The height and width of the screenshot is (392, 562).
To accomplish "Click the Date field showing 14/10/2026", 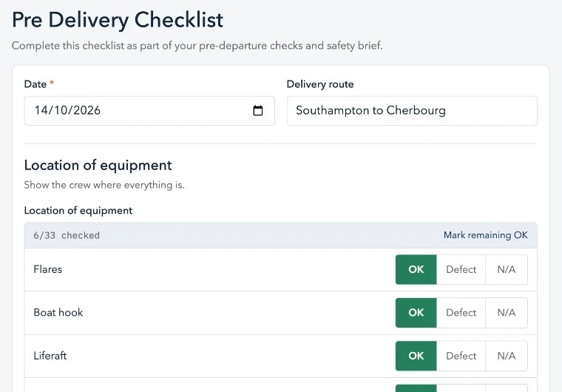I will [x=149, y=111].
